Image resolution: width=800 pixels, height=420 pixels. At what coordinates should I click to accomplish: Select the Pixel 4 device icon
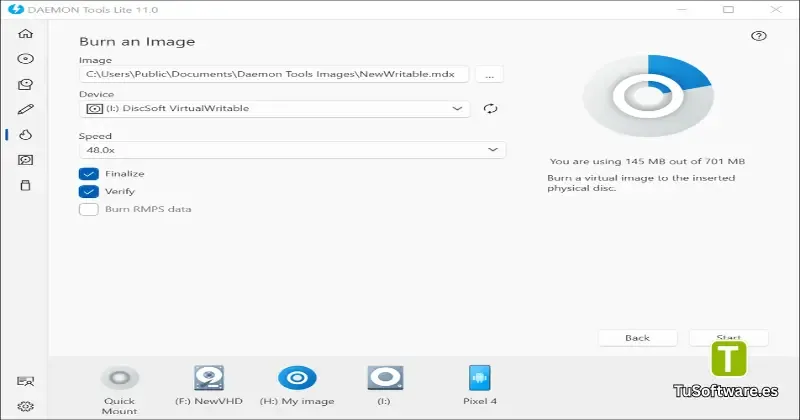[x=480, y=378]
